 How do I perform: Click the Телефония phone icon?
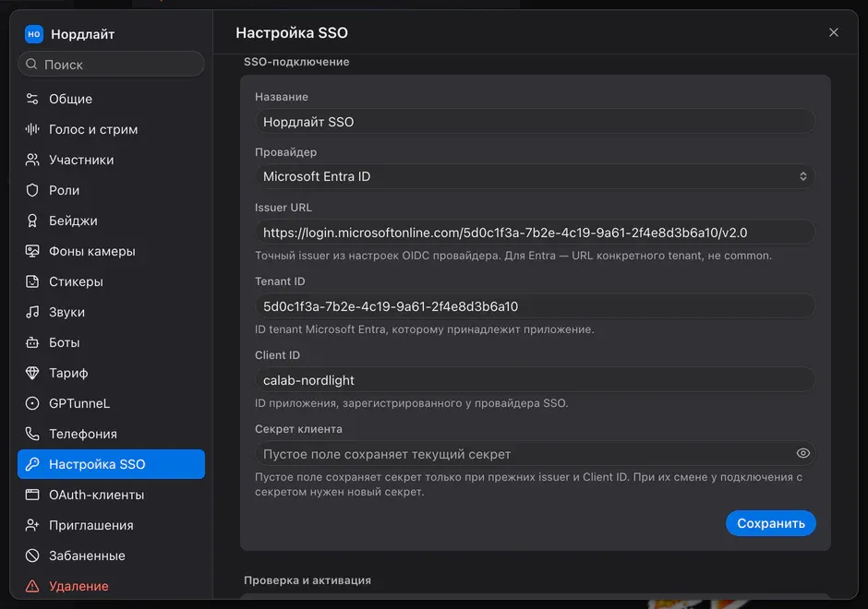(x=32, y=434)
